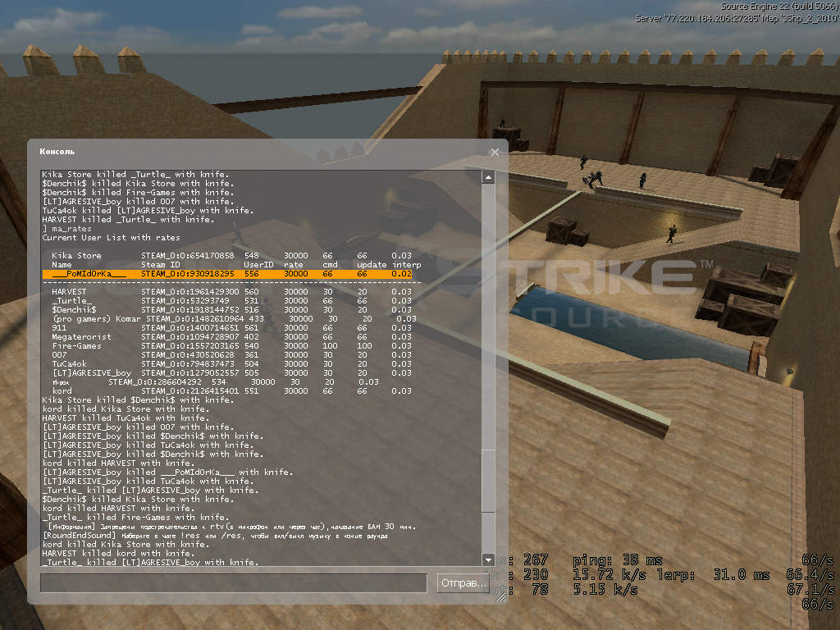Click the [LT]AGRESIVE_boy STEAM_0:0:1279052557 row
Viewport: 840px width, 630px height.
pos(231,373)
